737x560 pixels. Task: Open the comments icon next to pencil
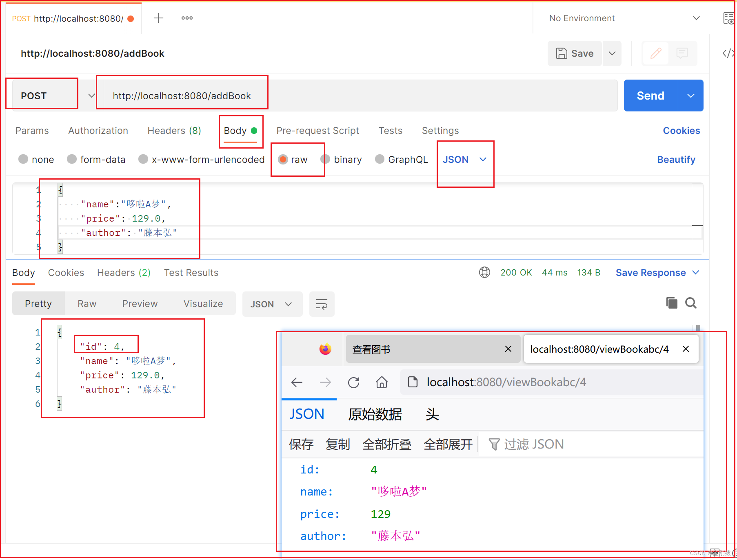pos(682,53)
